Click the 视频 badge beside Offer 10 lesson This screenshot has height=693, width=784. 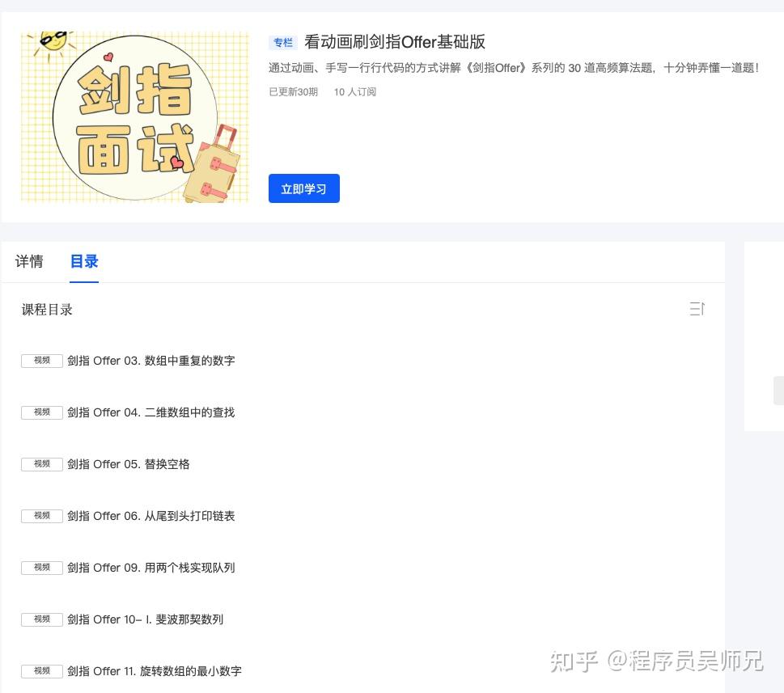[x=41, y=619]
